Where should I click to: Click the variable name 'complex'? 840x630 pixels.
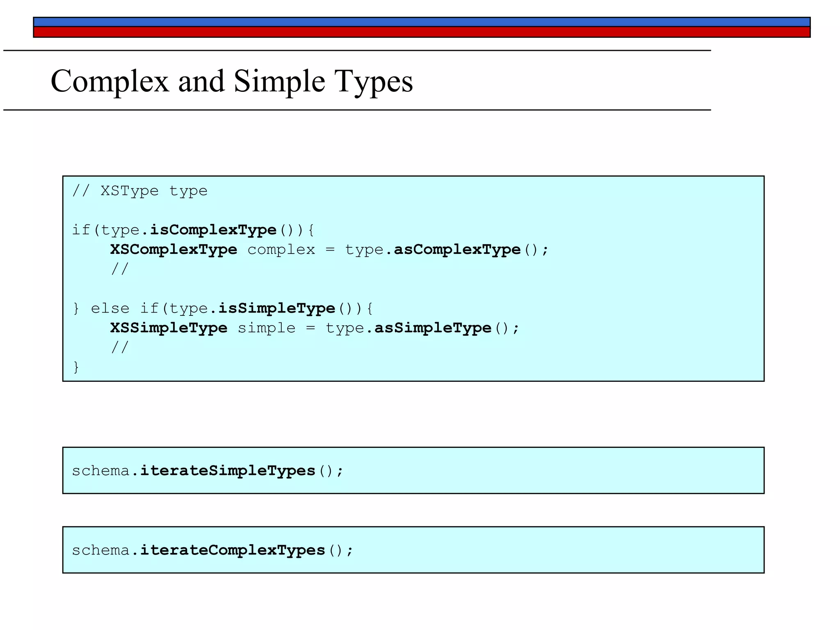click(x=281, y=250)
